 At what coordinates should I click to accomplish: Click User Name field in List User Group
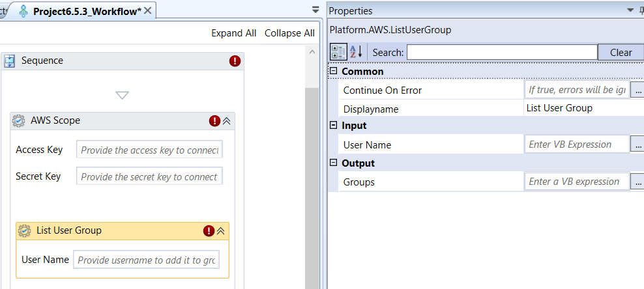pos(146,260)
